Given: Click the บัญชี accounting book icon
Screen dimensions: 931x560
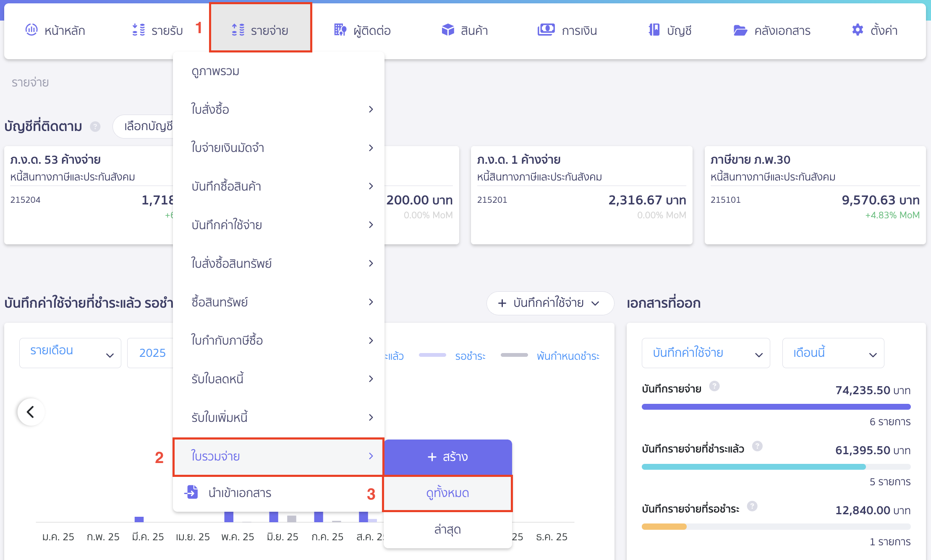Looking at the screenshot, I should 654,30.
